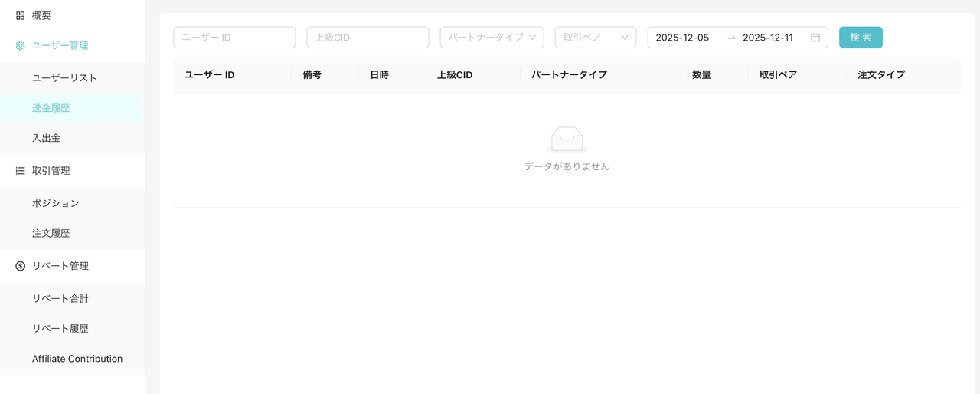Collapse the リベート管理 section
The image size is (980, 394).
click(x=73, y=266)
